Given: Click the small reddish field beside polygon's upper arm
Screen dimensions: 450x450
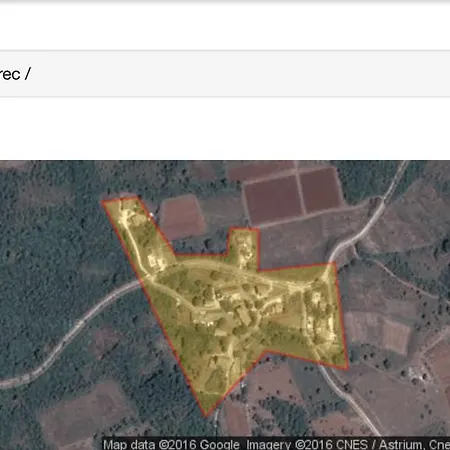Looking at the screenshot, I should pos(182,217).
